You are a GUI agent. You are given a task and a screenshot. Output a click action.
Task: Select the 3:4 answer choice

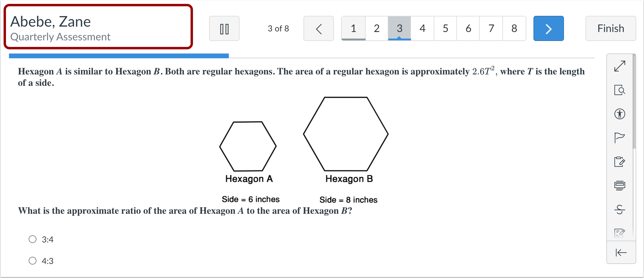(x=33, y=239)
